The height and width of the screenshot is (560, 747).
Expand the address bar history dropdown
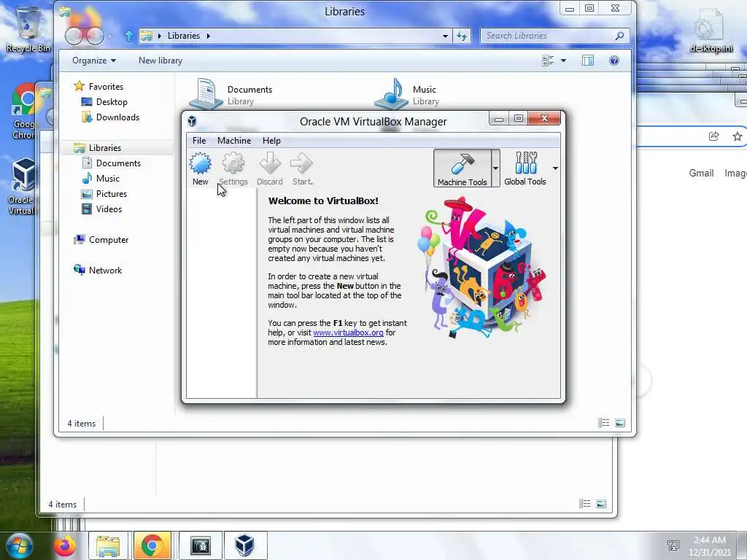tap(445, 36)
